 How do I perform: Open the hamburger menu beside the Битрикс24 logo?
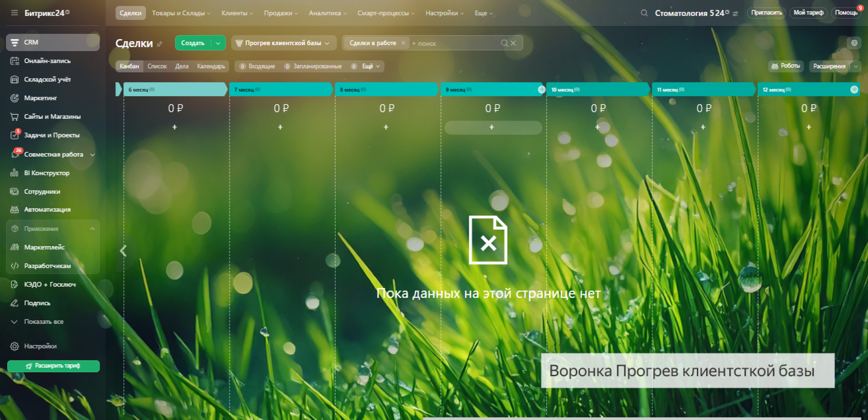click(x=15, y=13)
